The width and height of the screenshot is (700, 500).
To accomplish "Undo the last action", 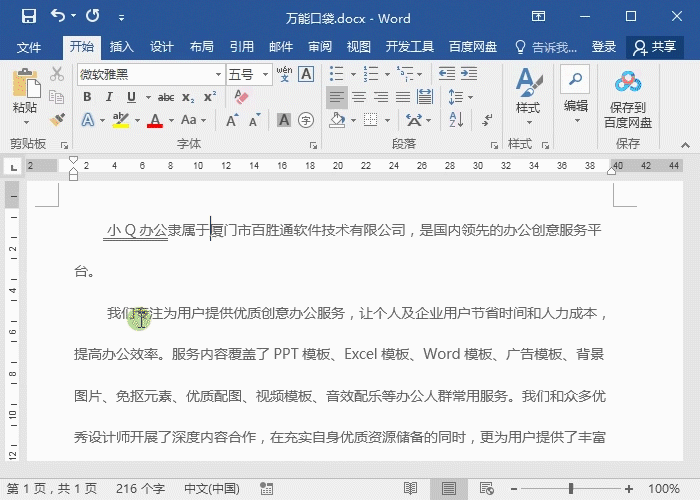I will click(58, 16).
